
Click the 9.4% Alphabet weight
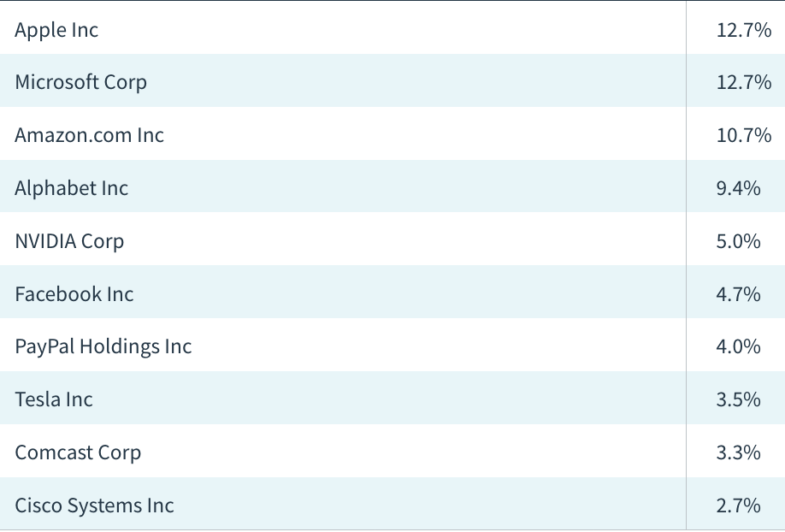739,188
